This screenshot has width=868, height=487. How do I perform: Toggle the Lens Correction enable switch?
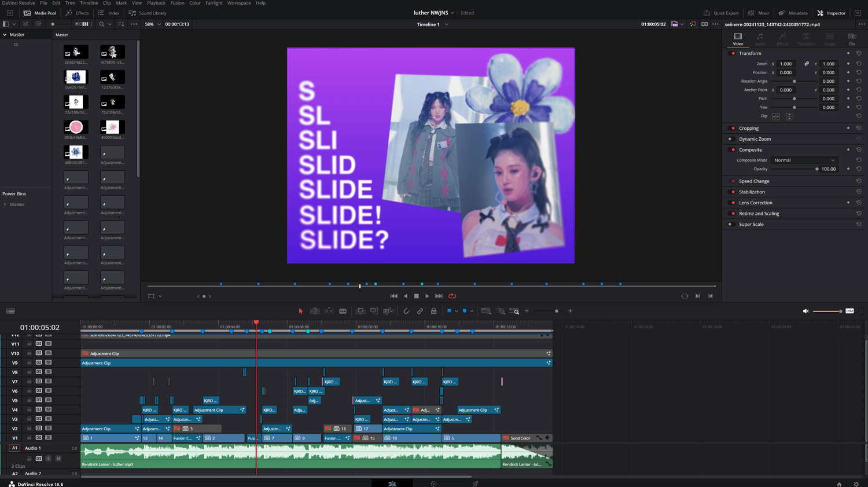coord(732,203)
